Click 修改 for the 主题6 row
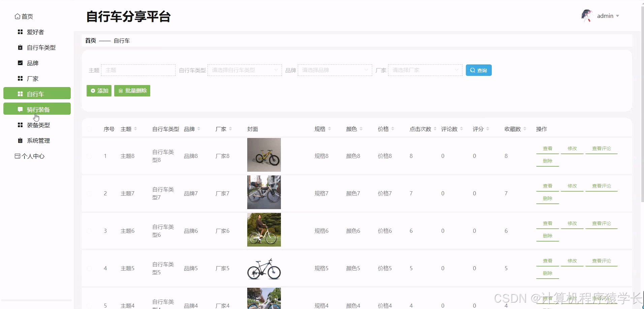 pos(572,223)
